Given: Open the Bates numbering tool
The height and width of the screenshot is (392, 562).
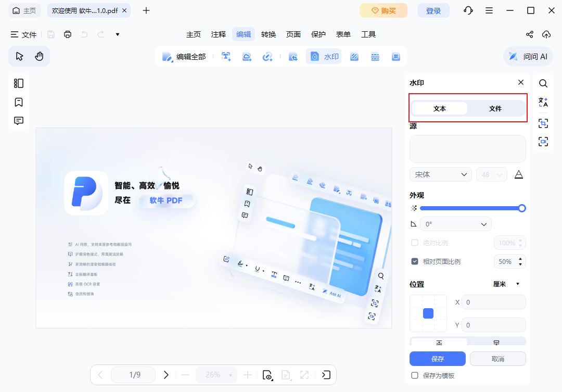Looking at the screenshot, I should point(396,56).
